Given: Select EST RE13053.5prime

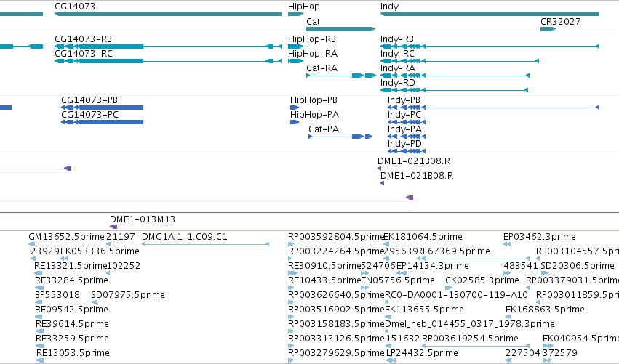Looking at the screenshot, I should pyautogui.click(x=73, y=353).
